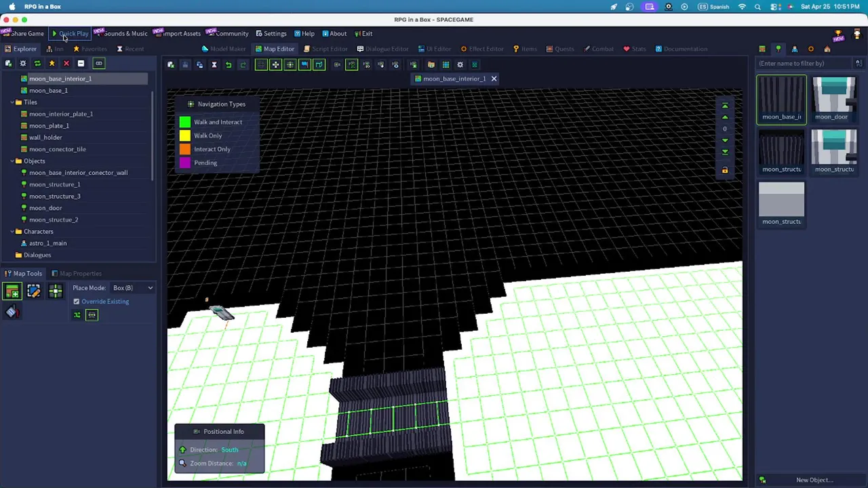Click the Walk and Interact green swatch

pos(185,122)
